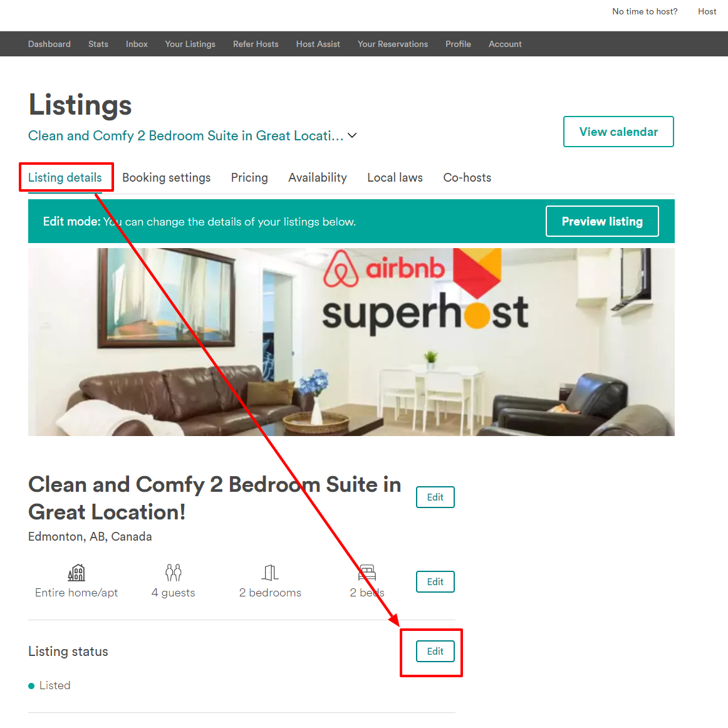Image resolution: width=728 pixels, height=728 pixels.
Task: Go to the Co-hosts tab
Action: pyautogui.click(x=467, y=177)
